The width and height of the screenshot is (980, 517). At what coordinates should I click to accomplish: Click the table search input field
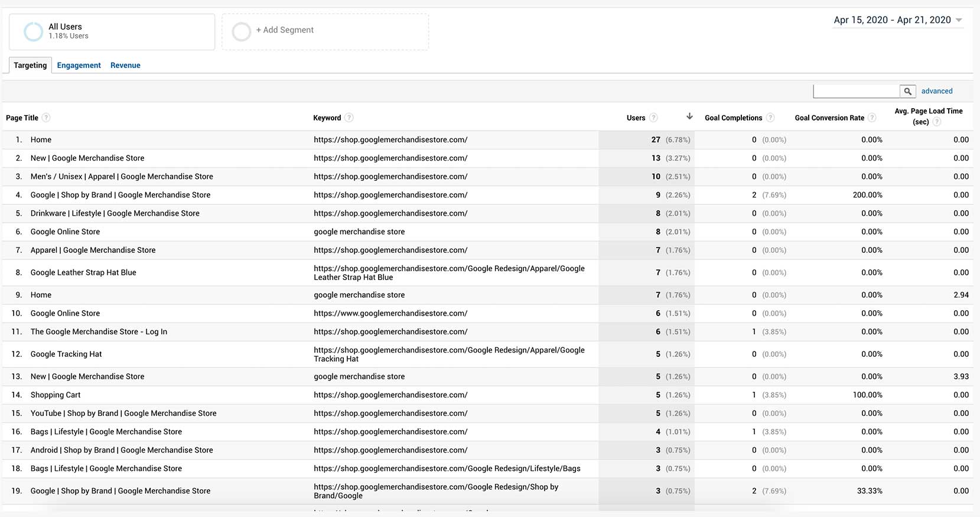pos(857,91)
